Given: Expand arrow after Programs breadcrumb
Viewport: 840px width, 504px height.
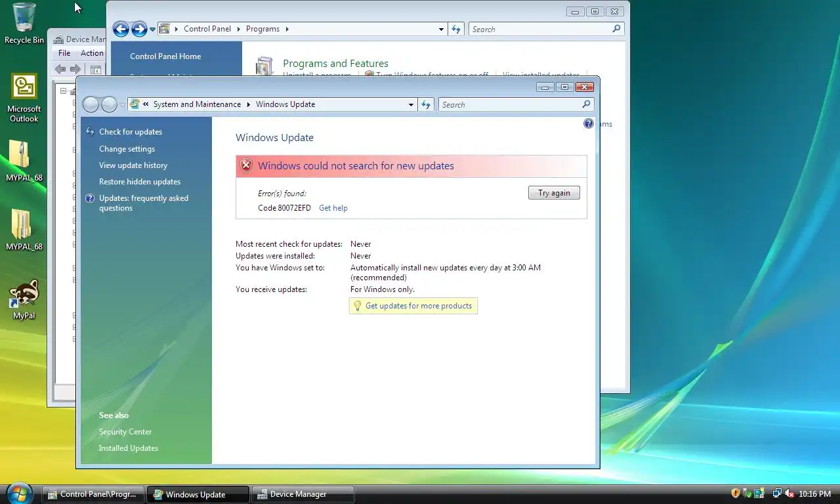Looking at the screenshot, I should [x=287, y=29].
